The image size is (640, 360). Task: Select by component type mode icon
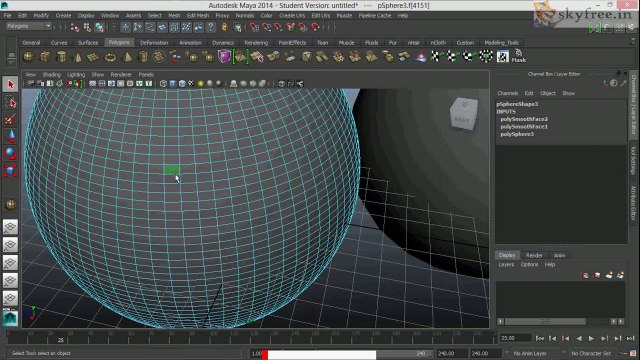click(x=99, y=27)
